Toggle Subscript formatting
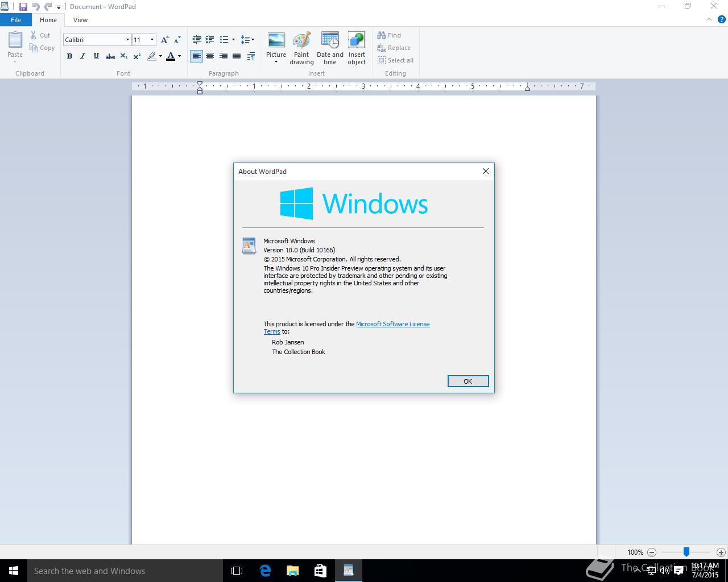This screenshot has width=728, height=582. [x=123, y=56]
